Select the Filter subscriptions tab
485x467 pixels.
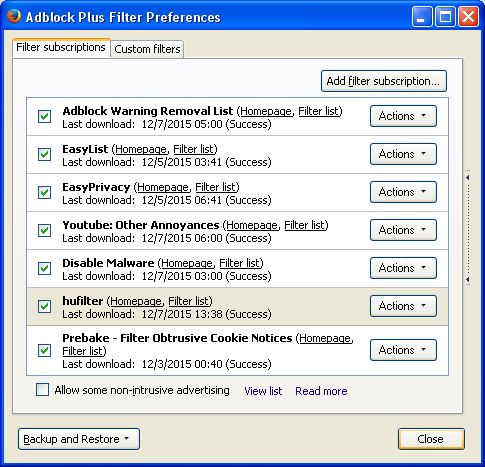tap(61, 47)
